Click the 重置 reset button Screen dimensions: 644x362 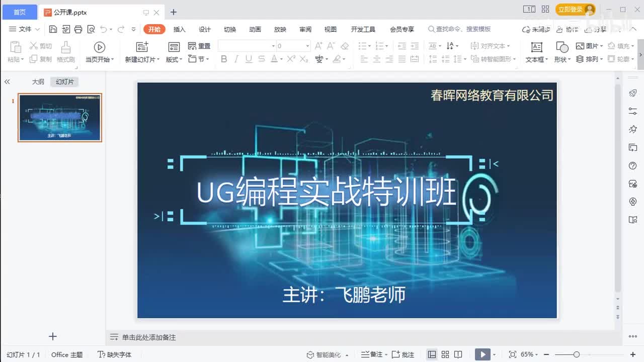tap(199, 46)
